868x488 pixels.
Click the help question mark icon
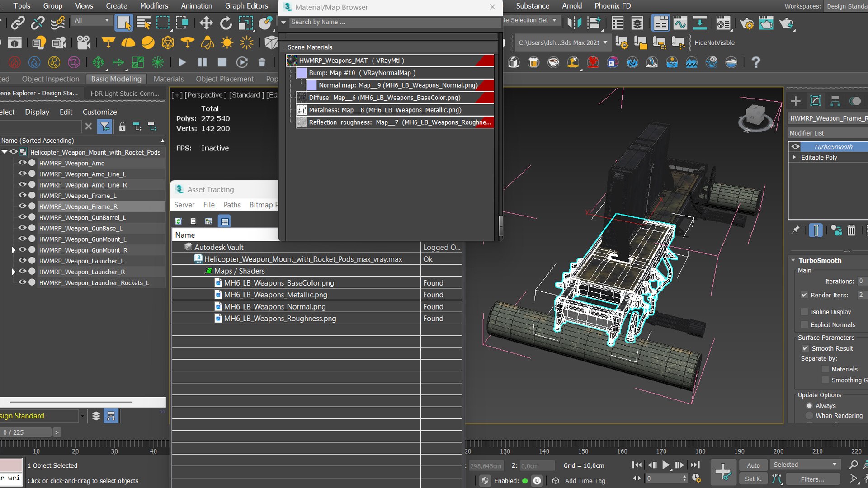(x=755, y=62)
